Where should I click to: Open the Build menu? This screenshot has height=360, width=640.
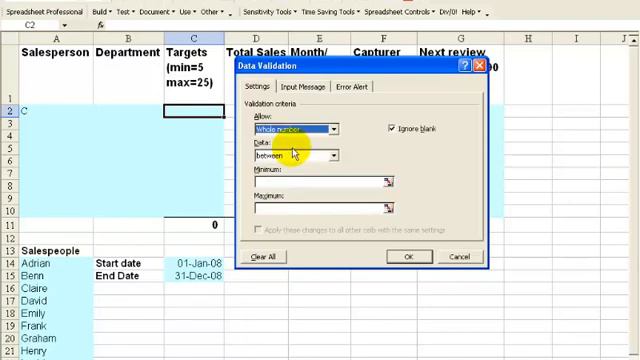click(102, 12)
